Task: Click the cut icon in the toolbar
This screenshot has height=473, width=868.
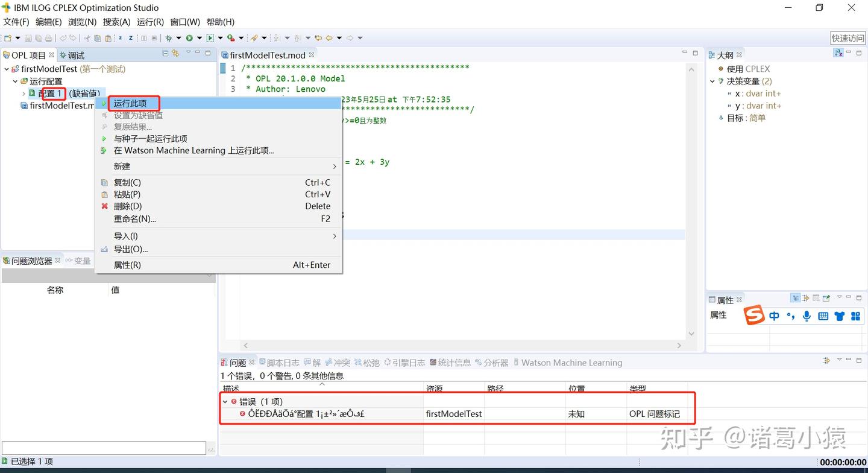Action: [x=87, y=37]
